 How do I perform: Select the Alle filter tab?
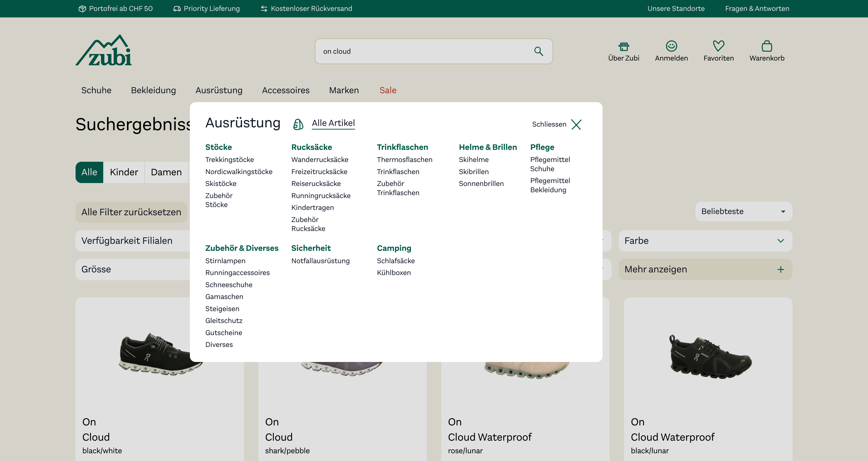89,172
